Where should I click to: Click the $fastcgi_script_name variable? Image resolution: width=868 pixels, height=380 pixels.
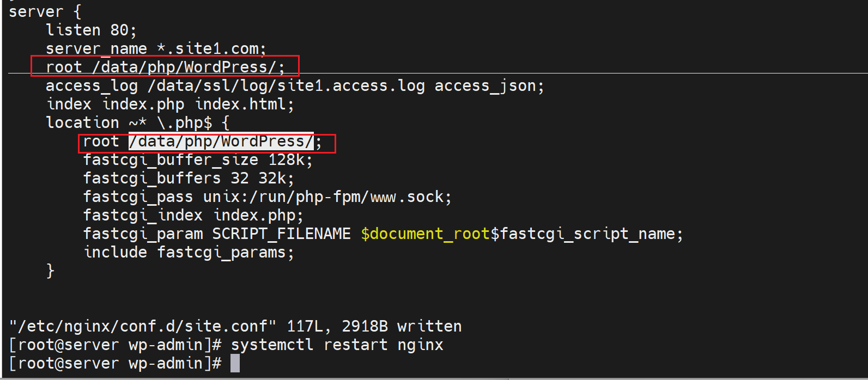click(x=586, y=234)
